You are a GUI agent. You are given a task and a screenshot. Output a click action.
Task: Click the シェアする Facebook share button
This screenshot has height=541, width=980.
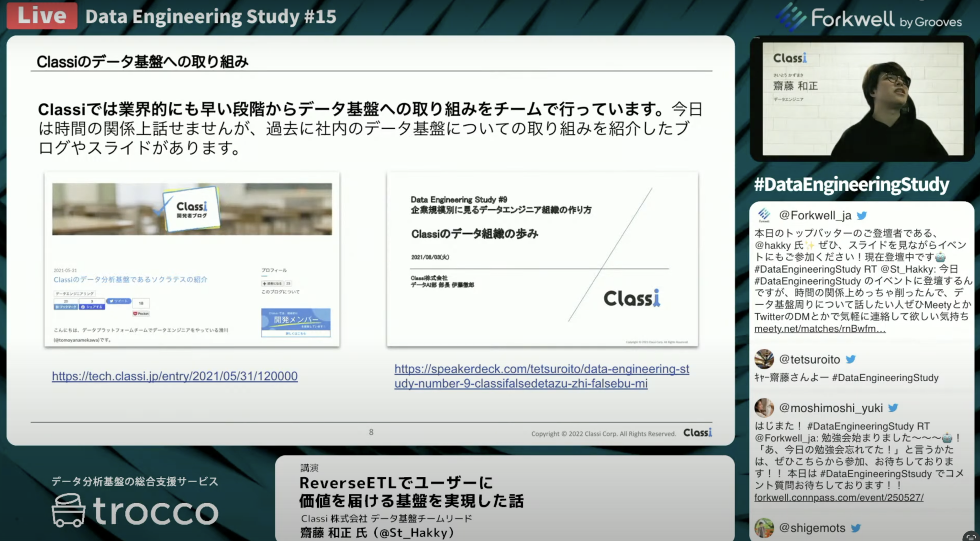(x=91, y=307)
